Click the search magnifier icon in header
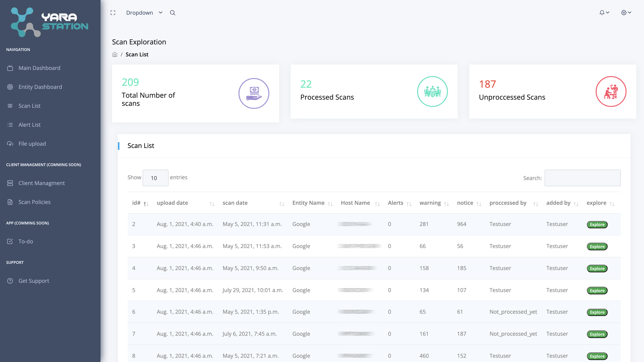Screen dimensions: 644x362 172,13
